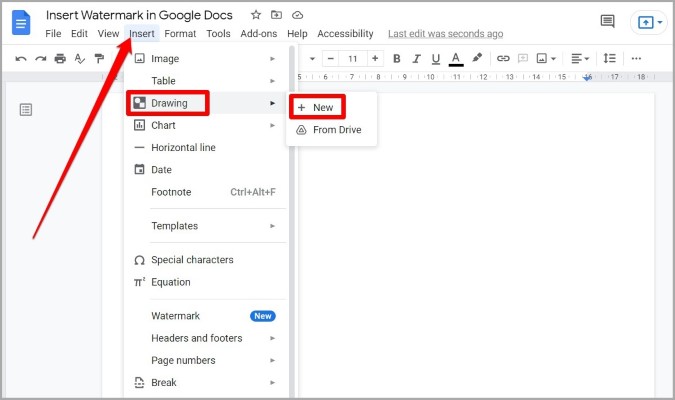Expand Headers and footers submenu
The height and width of the screenshot is (400, 675).
(206, 338)
